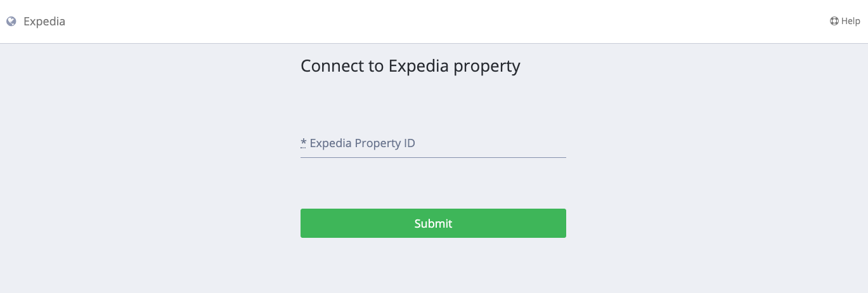Screen dimensions: 868x293
Task: Click the Connect to Expedia property heading
Action: 410,66
